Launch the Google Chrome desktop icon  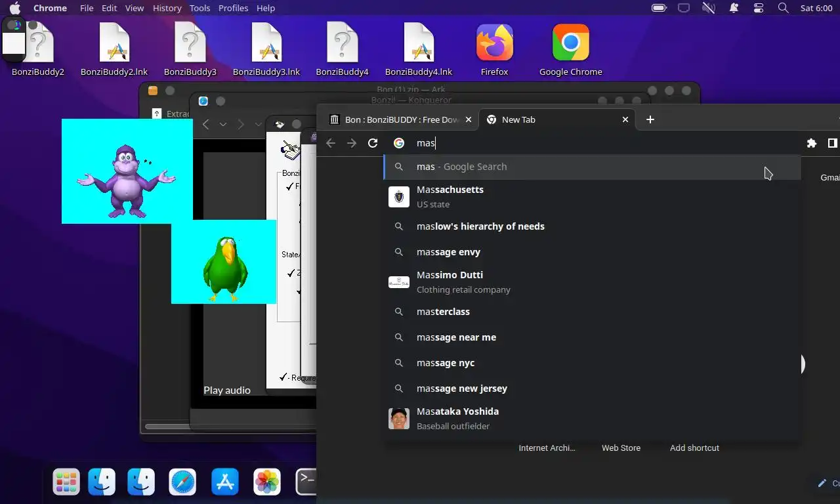[x=571, y=50]
